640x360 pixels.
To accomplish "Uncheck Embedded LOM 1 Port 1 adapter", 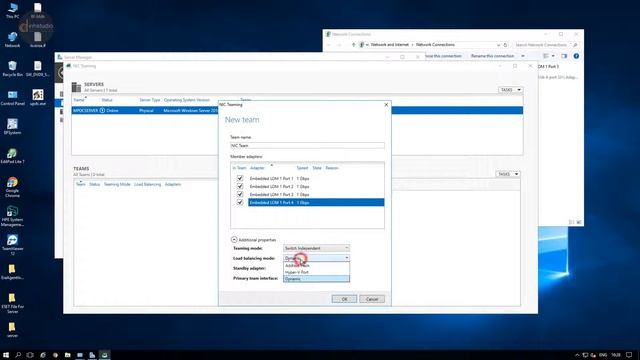I will (x=240, y=178).
